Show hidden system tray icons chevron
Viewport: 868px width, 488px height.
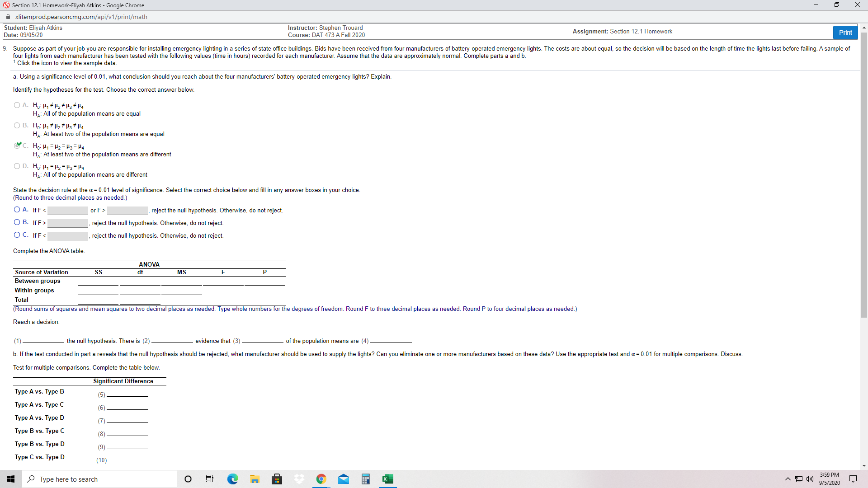[788, 479]
